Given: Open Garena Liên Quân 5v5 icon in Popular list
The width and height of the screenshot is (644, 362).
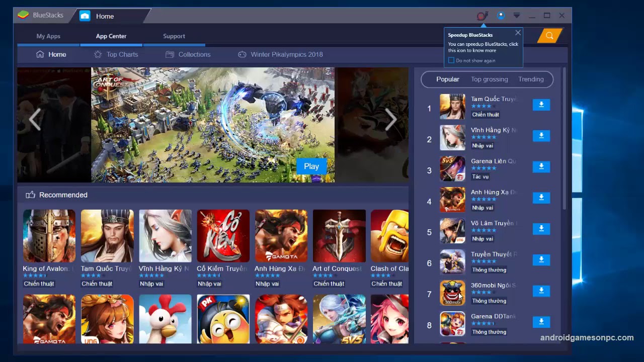Looking at the screenshot, I should [452, 168].
